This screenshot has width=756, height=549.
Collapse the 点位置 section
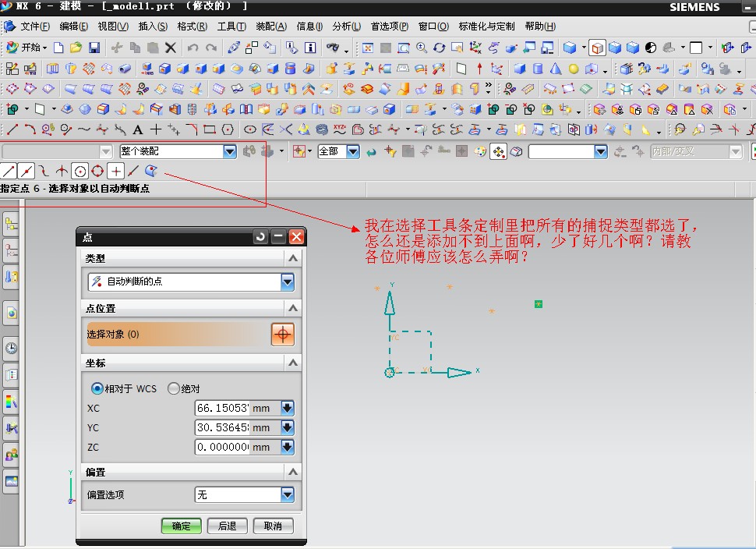pyautogui.click(x=293, y=308)
